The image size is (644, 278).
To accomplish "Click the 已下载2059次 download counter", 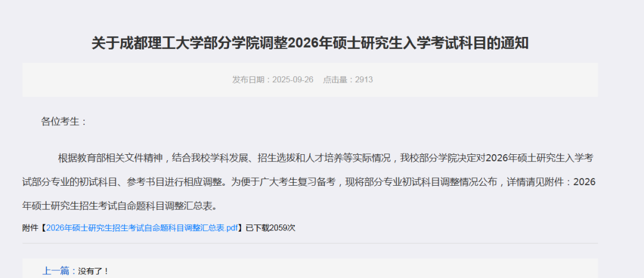I will click(270, 228).
